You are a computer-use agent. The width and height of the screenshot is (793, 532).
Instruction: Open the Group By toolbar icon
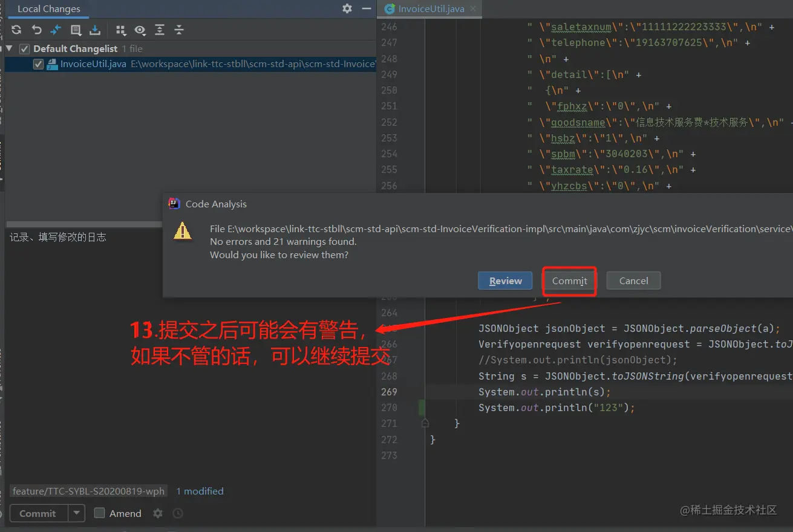click(121, 30)
